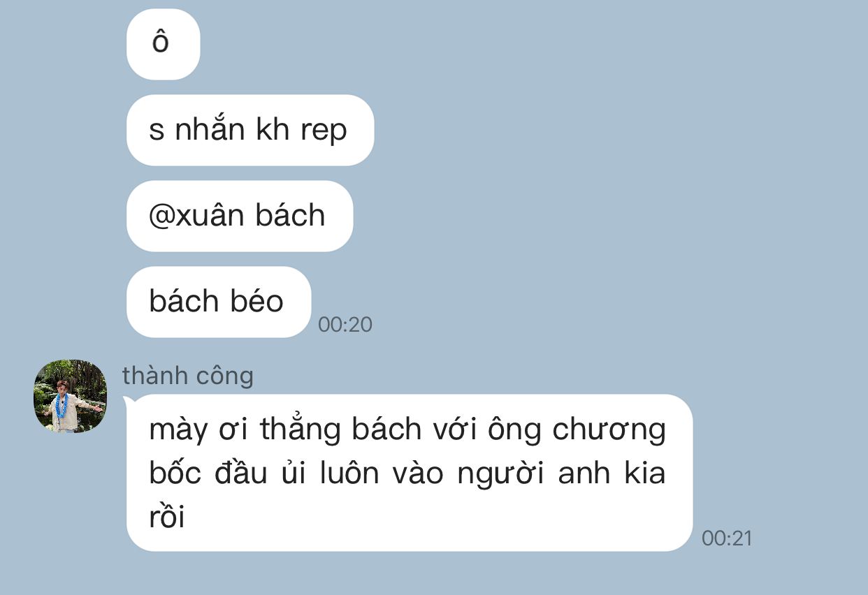Click the word rồi ending the last message

(167, 517)
